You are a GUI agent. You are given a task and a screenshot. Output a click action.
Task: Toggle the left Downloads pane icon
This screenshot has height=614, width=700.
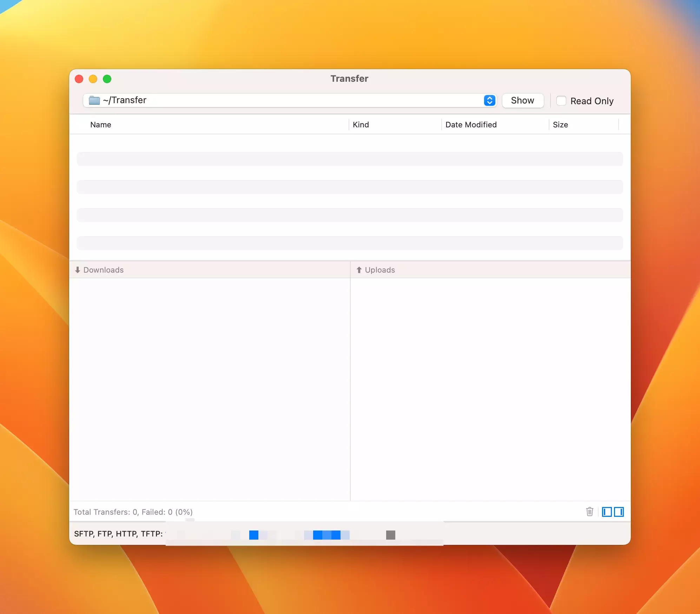[607, 512]
